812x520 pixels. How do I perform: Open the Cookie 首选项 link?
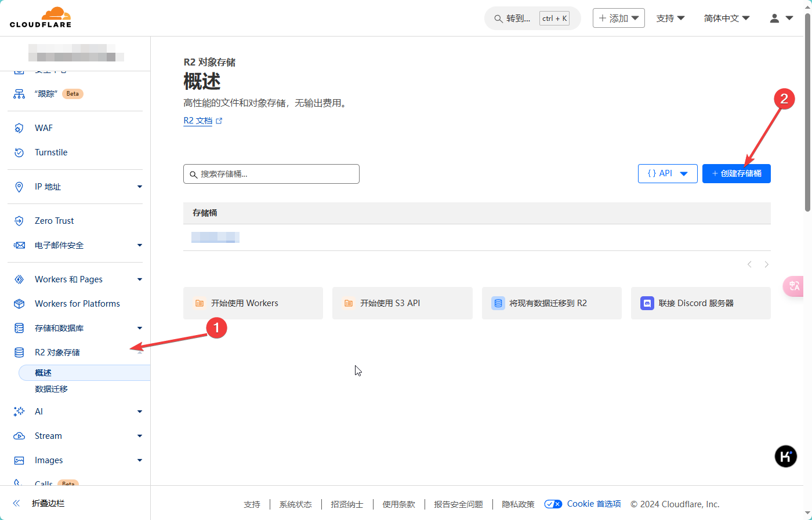point(594,504)
